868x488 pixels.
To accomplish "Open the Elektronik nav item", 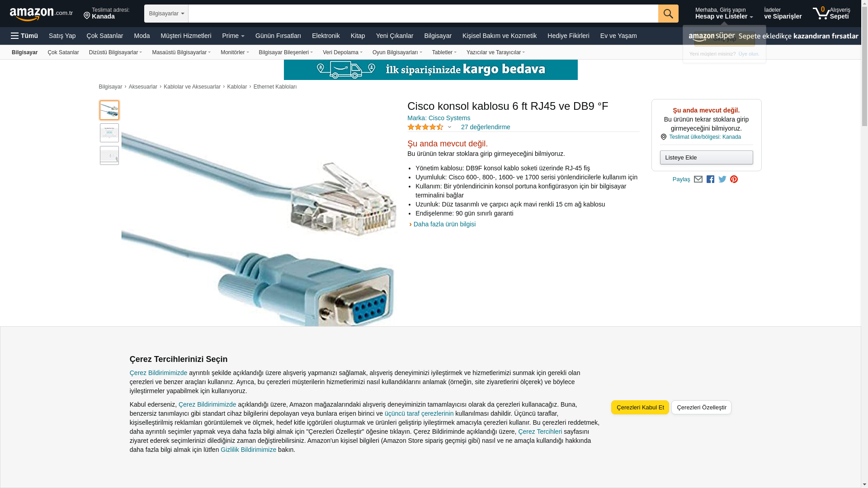I will pos(325,36).
